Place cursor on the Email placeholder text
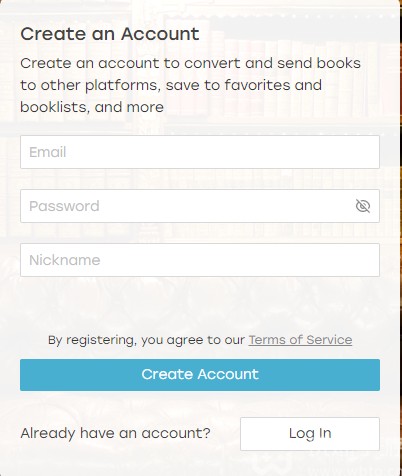 (x=48, y=152)
